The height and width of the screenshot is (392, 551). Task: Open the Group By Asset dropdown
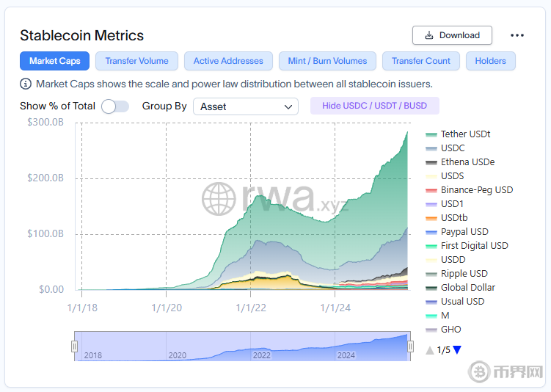click(x=245, y=106)
